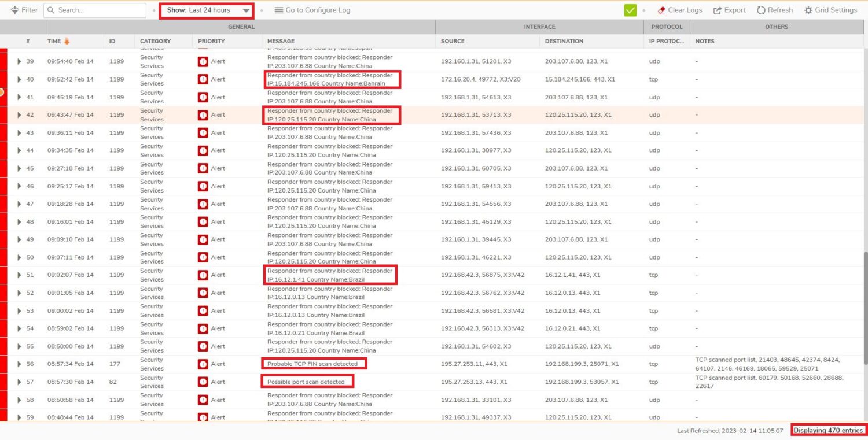The height and width of the screenshot is (440, 868).
Task: Click the Clear Logs eraser icon
Action: point(661,10)
